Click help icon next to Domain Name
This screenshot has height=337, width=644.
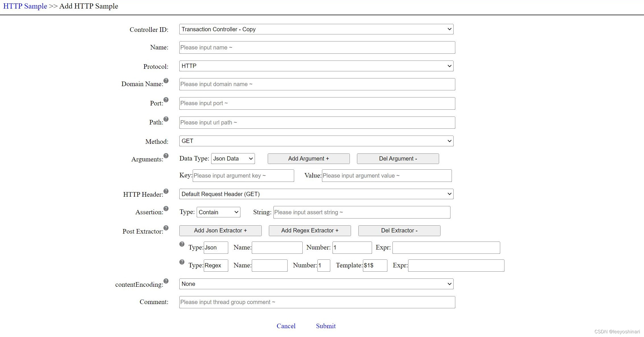click(x=166, y=81)
